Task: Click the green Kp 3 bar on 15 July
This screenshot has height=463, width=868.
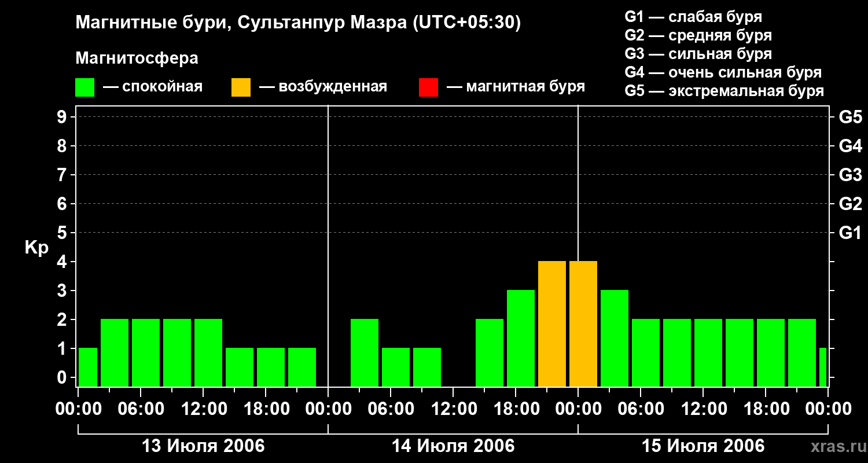Action: pos(615,339)
